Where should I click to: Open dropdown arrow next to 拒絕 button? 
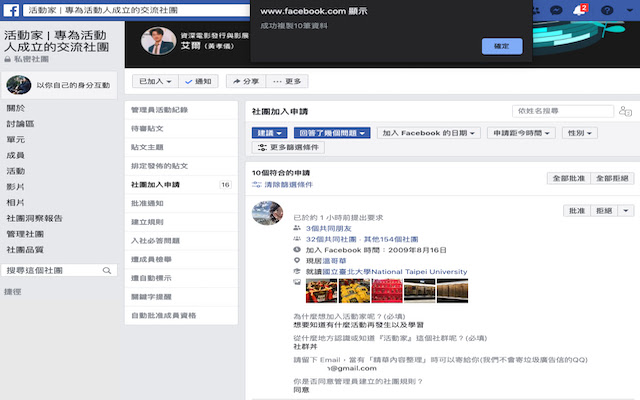[x=626, y=211]
